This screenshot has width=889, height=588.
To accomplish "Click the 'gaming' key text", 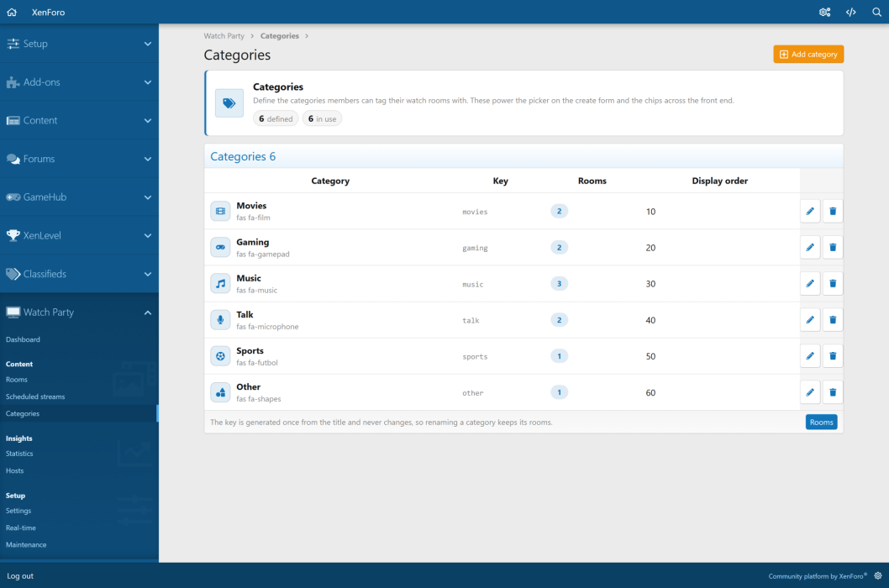I will click(475, 248).
